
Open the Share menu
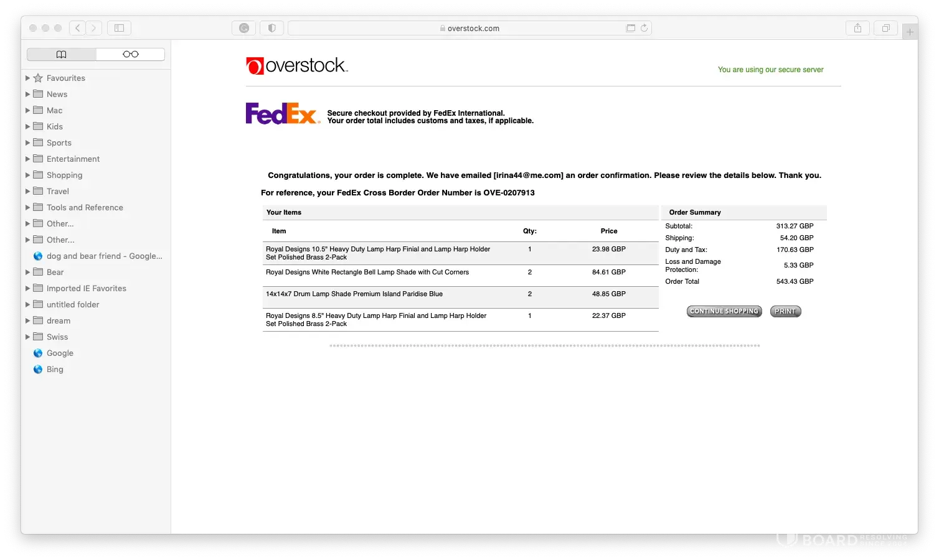(857, 28)
